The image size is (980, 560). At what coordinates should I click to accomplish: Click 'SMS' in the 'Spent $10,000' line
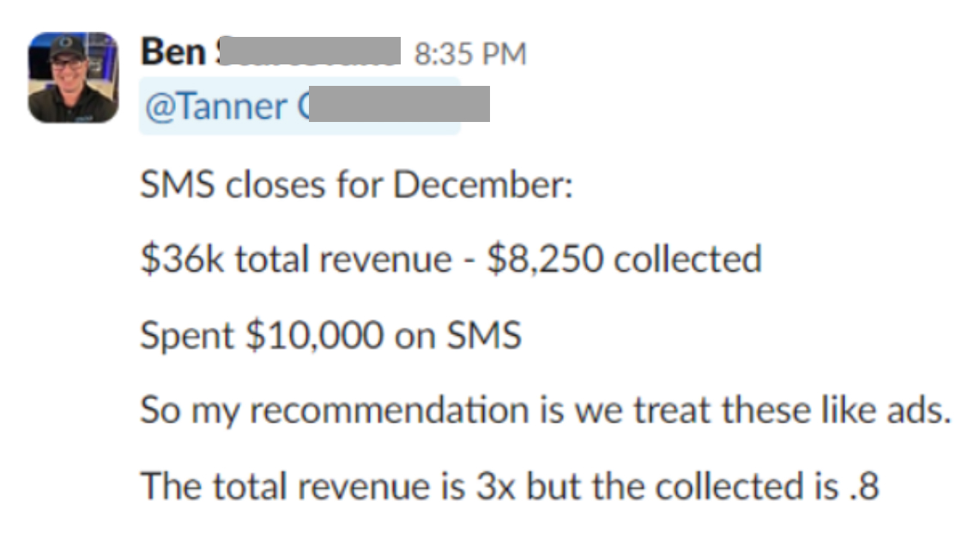coord(484,335)
